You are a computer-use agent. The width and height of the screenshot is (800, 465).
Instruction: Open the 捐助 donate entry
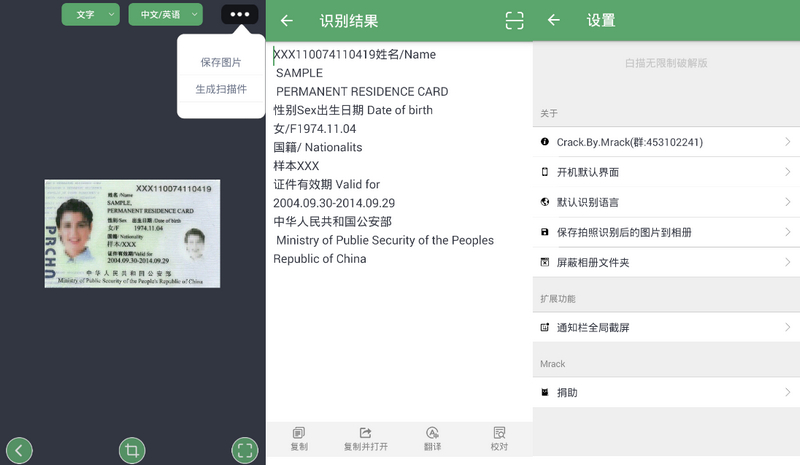(x=666, y=392)
